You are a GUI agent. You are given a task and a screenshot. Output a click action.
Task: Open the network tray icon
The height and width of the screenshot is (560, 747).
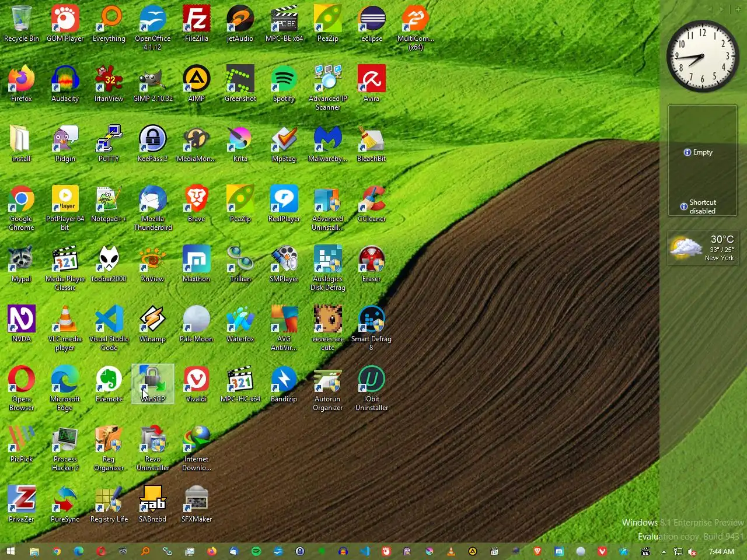click(x=678, y=551)
